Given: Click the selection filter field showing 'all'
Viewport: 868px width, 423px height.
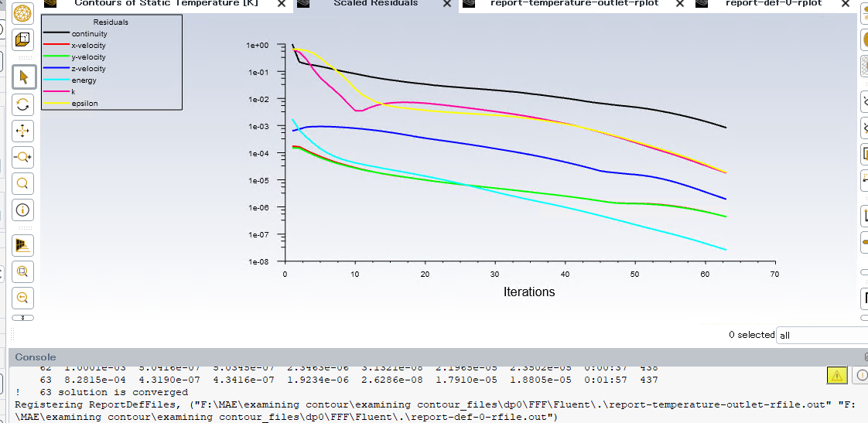Looking at the screenshot, I should tap(822, 335).
